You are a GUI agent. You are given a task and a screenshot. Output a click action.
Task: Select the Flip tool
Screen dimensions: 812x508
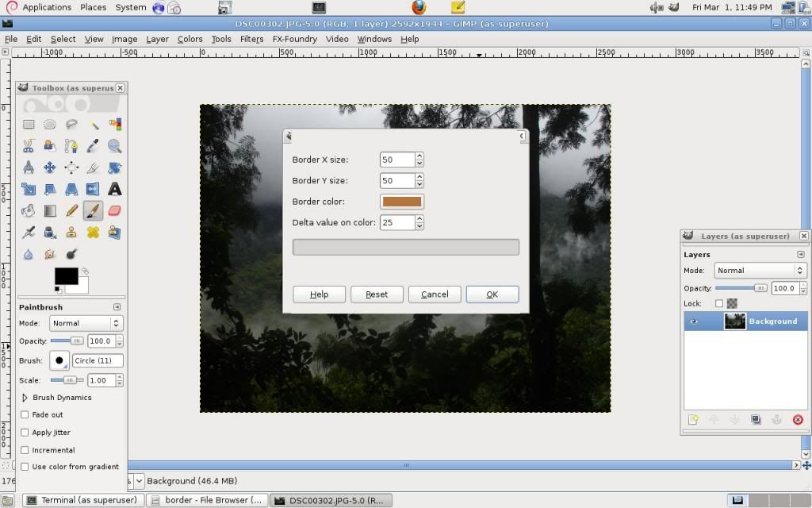click(94, 189)
